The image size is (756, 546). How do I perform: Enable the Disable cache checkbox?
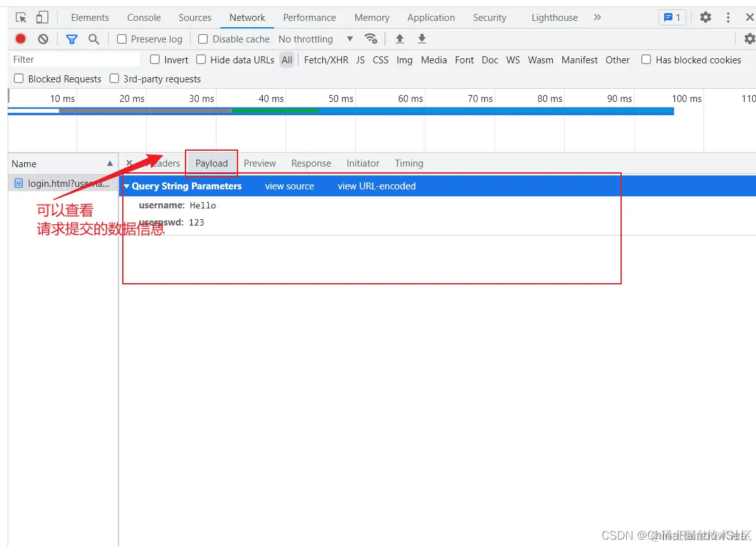[203, 39]
